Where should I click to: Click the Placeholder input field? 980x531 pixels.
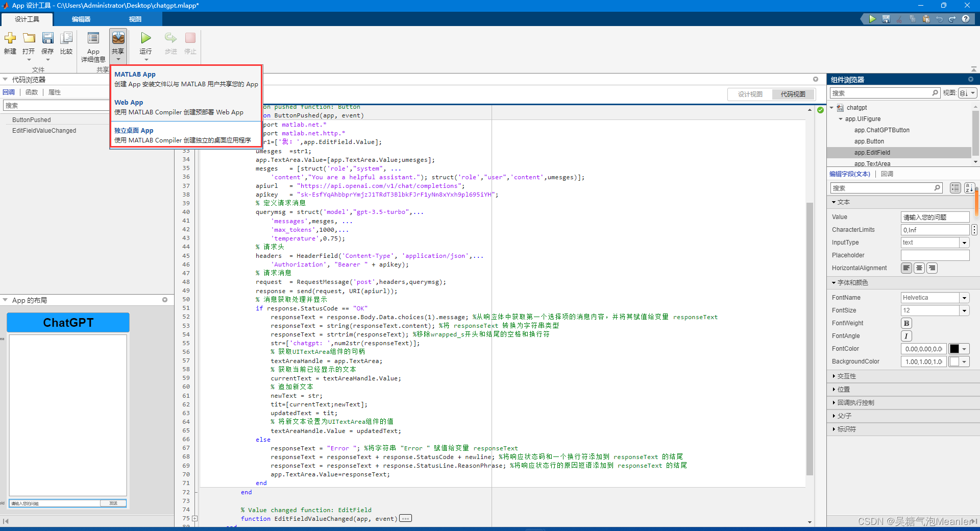(935, 255)
